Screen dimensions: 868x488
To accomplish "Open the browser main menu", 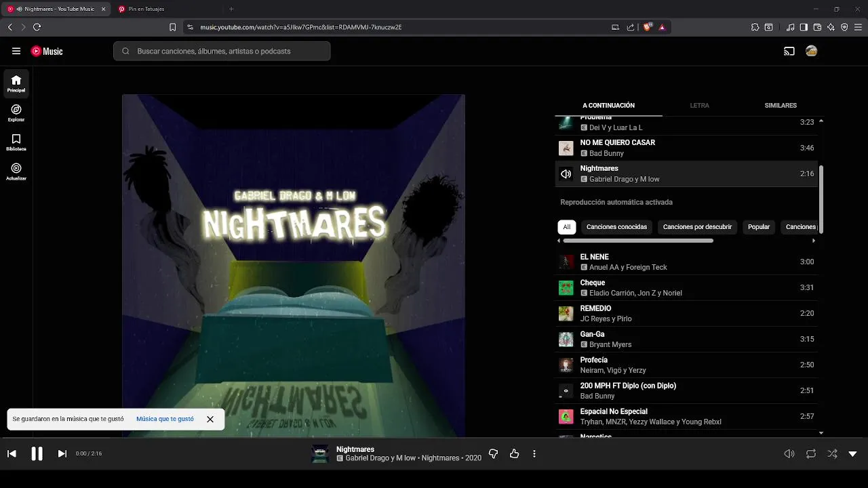I will point(858,27).
